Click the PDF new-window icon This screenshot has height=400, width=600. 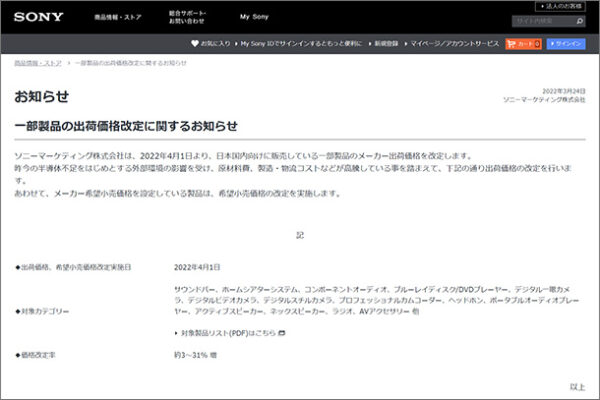click(x=282, y=333)
